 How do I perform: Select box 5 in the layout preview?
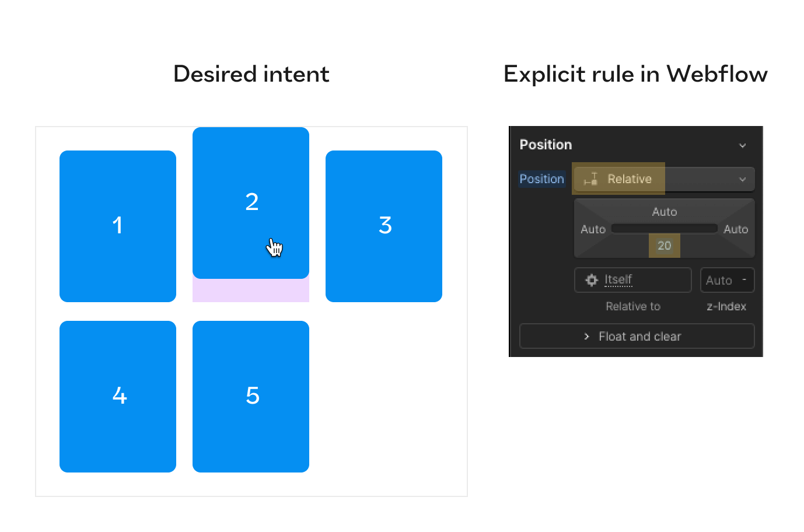click(251, 396)
